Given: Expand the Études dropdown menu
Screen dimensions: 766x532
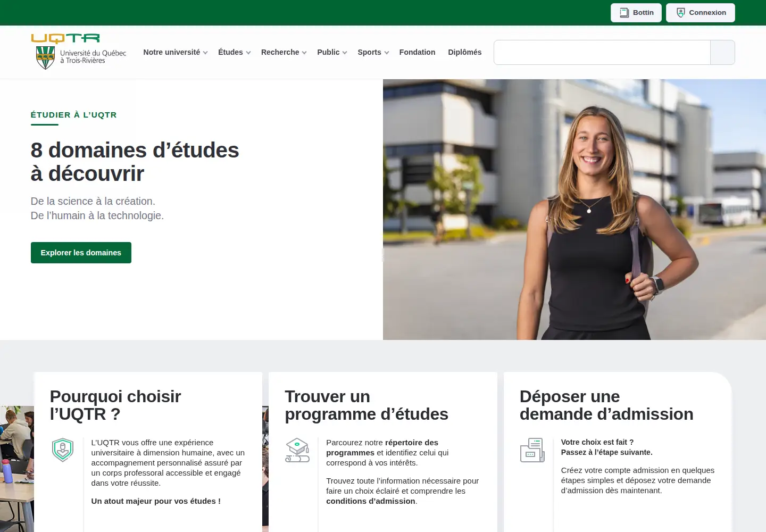Looking at the screenshot, I should coord(234,52).
